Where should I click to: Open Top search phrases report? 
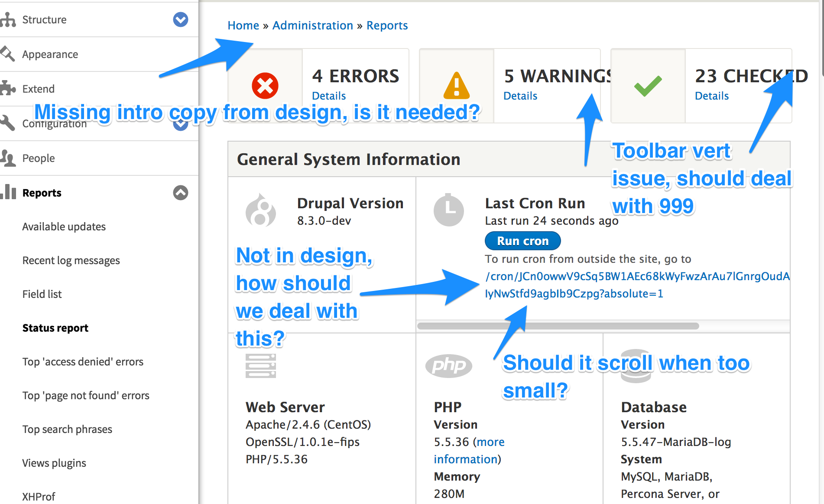point(67,429)
